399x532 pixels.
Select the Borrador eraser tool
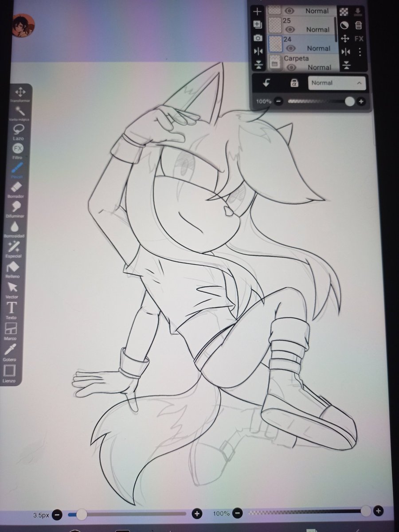pyautogui.click(x=16, y=190)
